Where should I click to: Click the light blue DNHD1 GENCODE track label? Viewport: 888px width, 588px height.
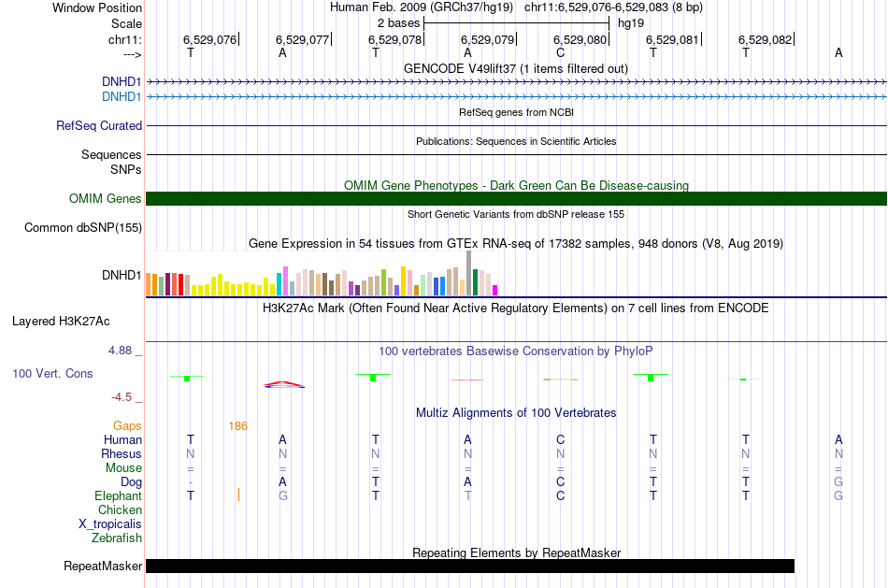pyautogui.click(x=122, y=97)
